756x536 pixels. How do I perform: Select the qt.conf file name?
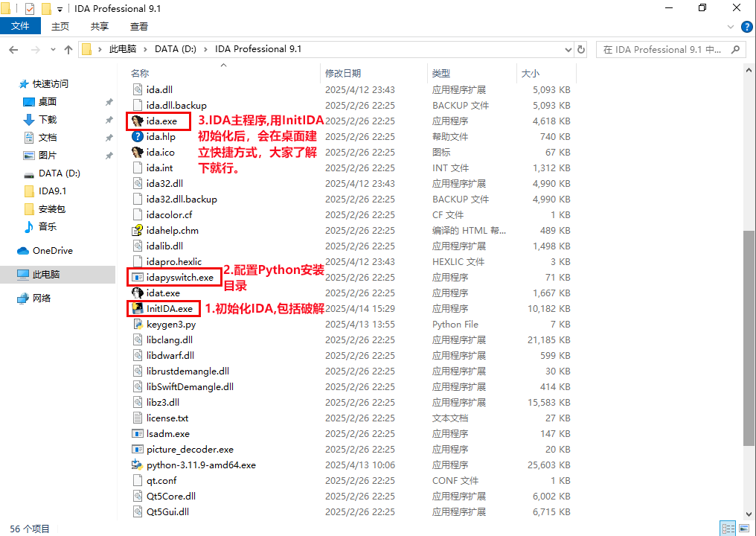[161, 480]
